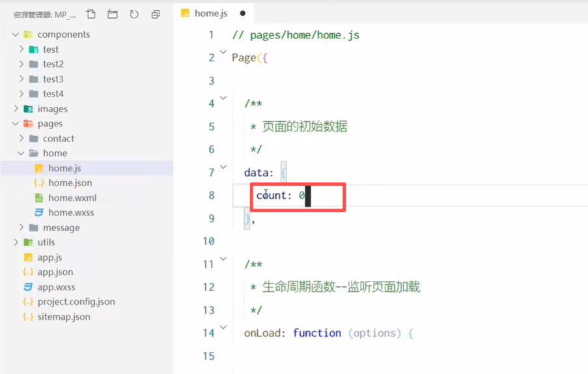Click line number 8 in gutter
The width and height of the screenshot is (588, 374).
[x=212, y=195]
